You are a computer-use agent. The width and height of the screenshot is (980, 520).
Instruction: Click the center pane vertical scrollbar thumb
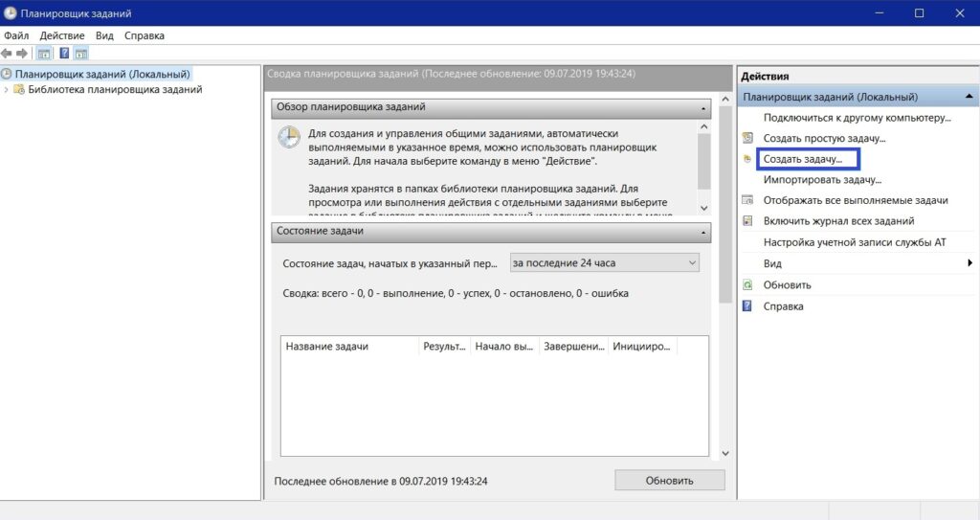[x=725, y=205]
